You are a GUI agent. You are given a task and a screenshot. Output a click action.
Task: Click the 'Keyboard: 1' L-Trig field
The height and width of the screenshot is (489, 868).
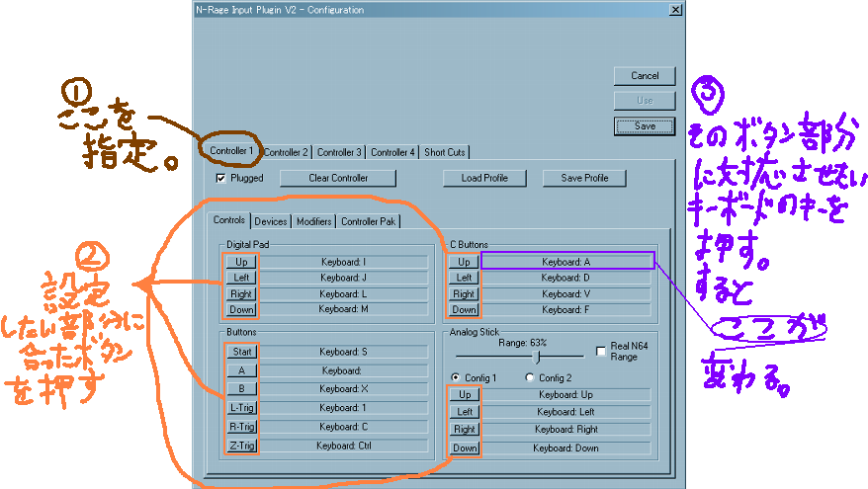tap(343, 408)
